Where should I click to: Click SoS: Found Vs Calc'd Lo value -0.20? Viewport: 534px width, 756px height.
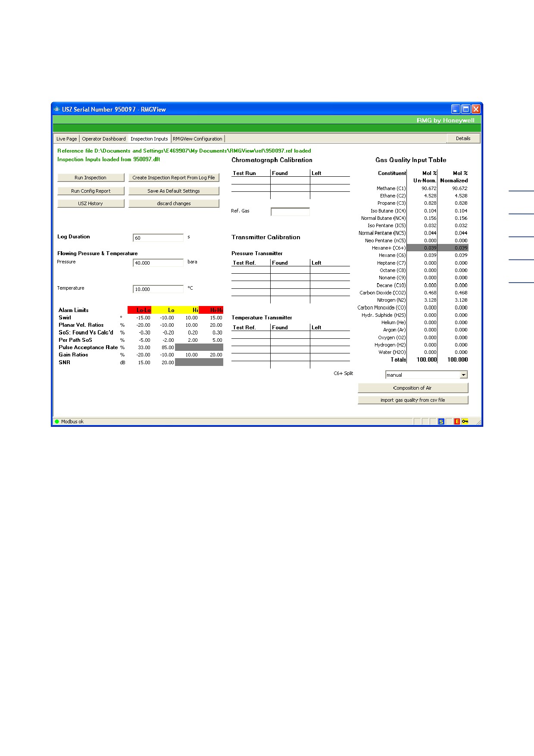click(x=168, y=333)
